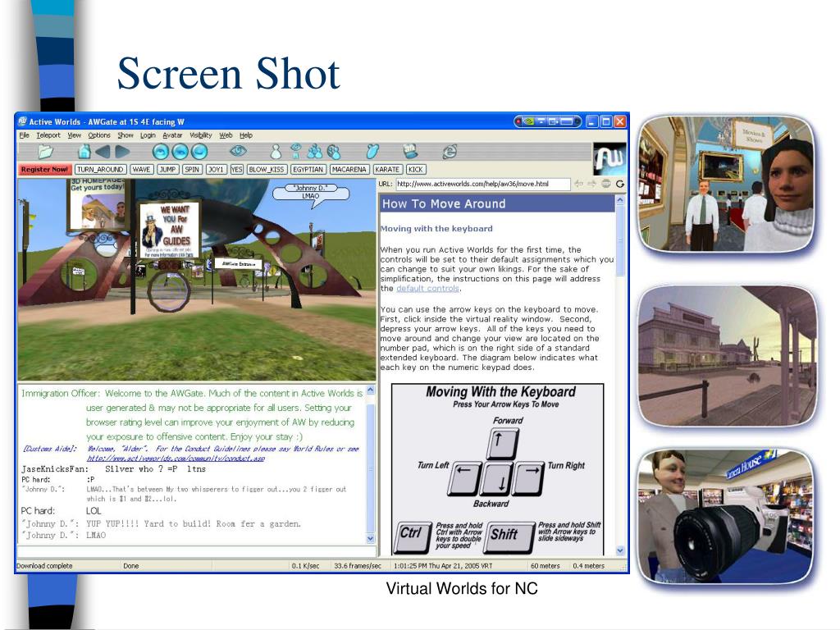
Task: Click the blue mouse-shaped toolbar icon
Action: (x=372, y=152)
